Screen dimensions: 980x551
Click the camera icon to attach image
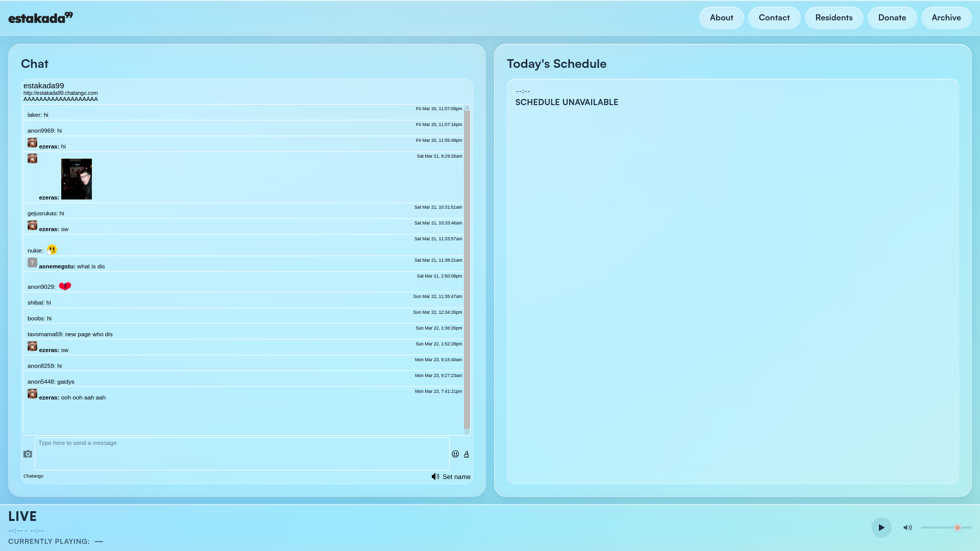28,454
